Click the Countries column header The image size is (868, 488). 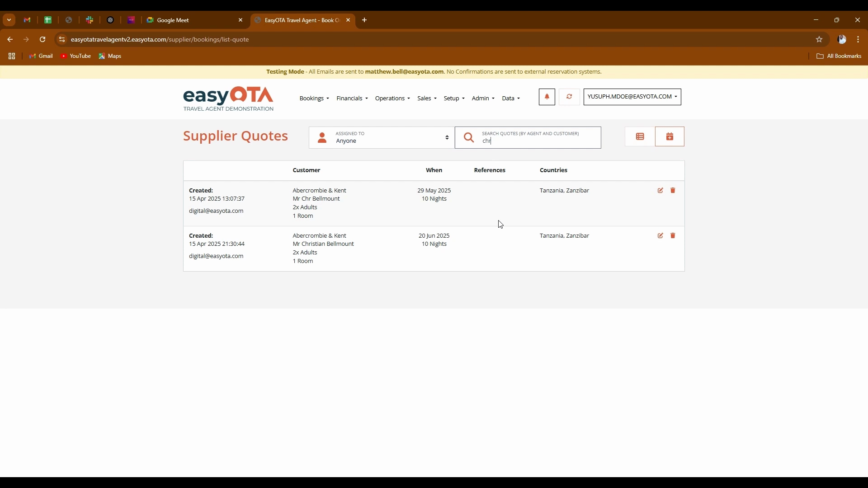pos(553,170)
